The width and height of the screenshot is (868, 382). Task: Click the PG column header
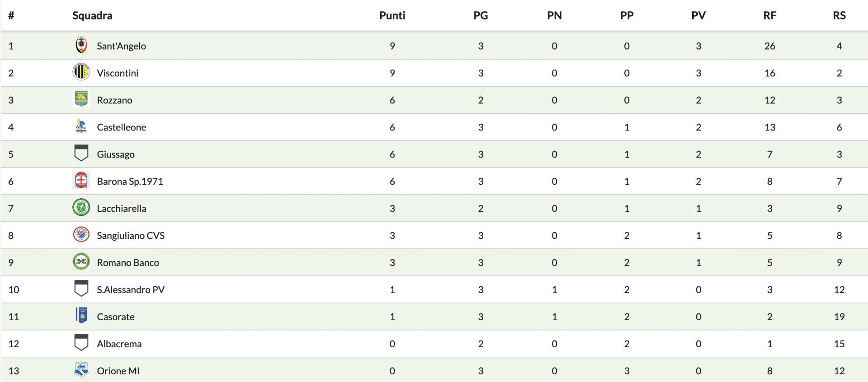481,15
